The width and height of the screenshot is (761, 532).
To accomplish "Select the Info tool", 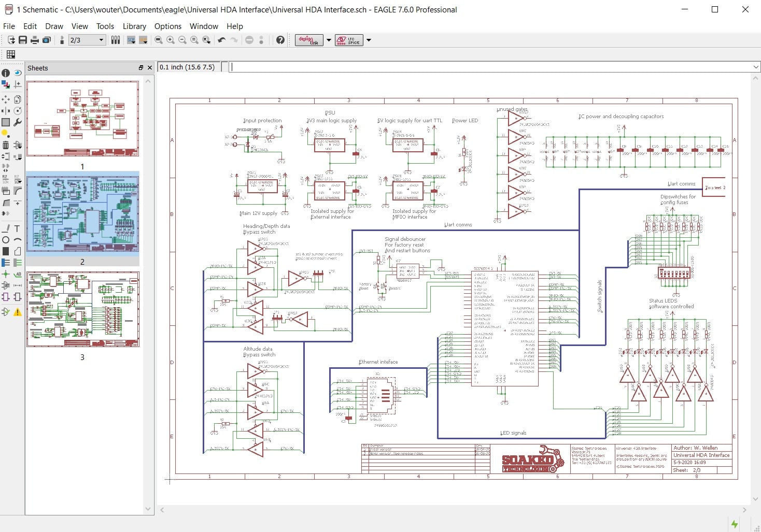I will point(6,73).
